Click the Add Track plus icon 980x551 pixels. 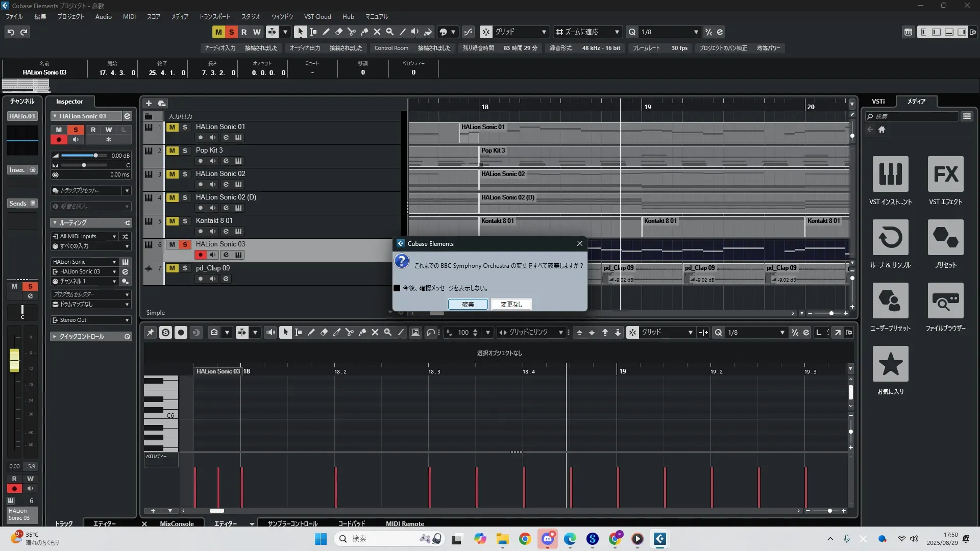tap(149, 103)
